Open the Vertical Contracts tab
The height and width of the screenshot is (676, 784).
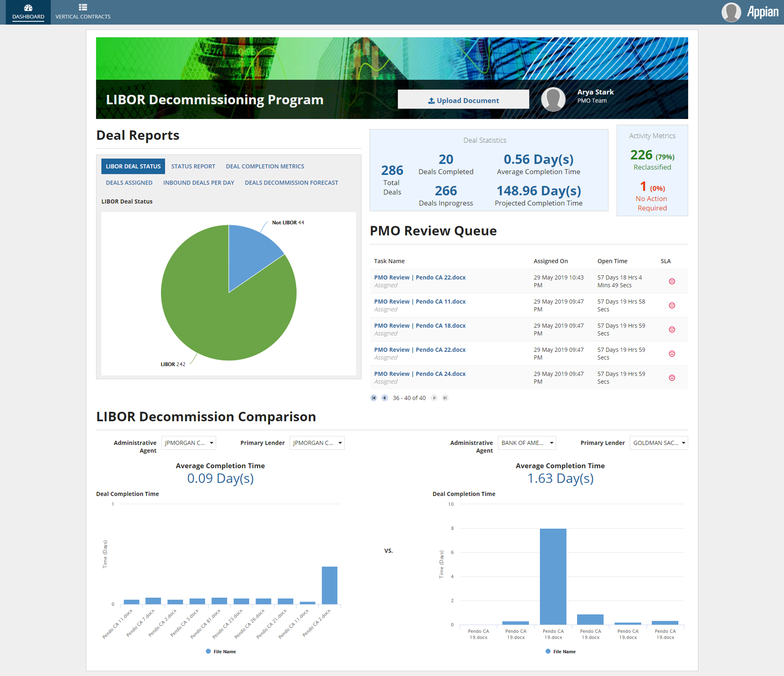(83, 12)
